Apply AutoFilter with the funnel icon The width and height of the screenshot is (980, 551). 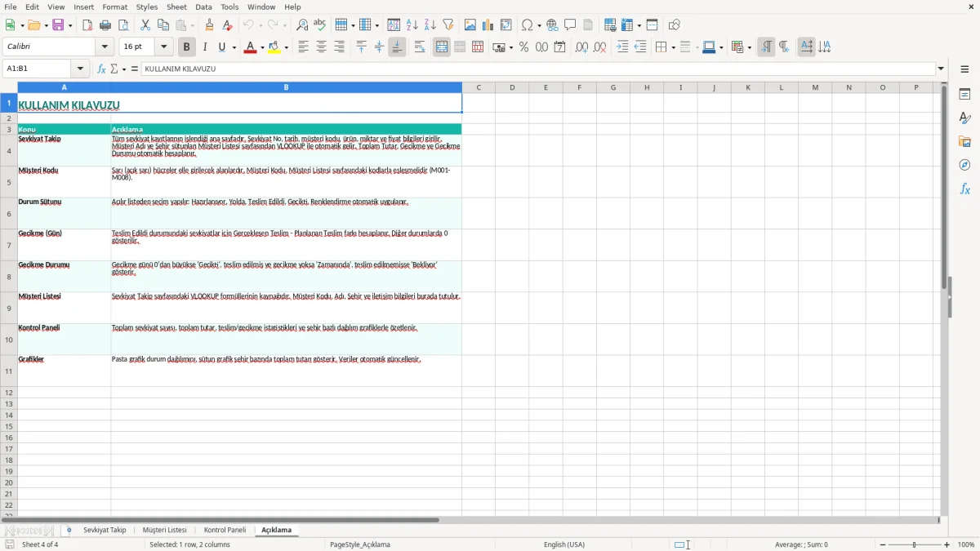[x=448, y=25]
